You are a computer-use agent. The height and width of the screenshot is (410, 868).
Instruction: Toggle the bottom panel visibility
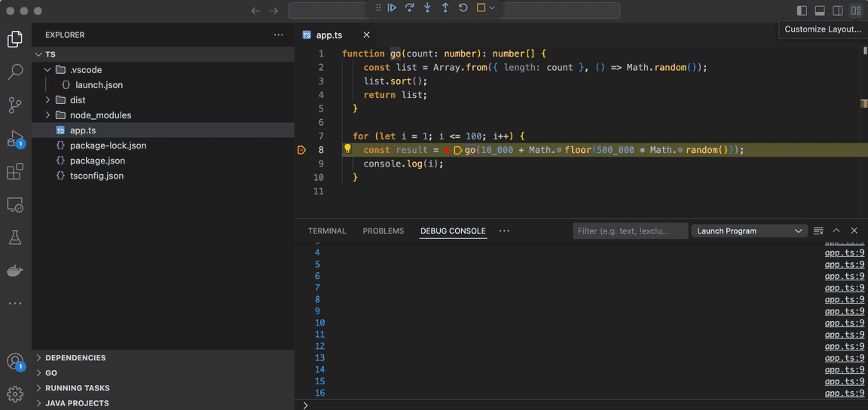820,11
